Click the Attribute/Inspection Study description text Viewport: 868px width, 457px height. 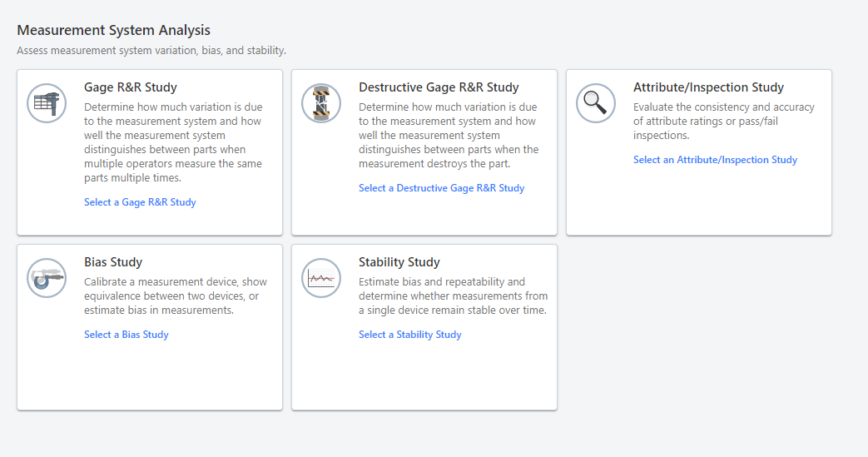[723, 121]
